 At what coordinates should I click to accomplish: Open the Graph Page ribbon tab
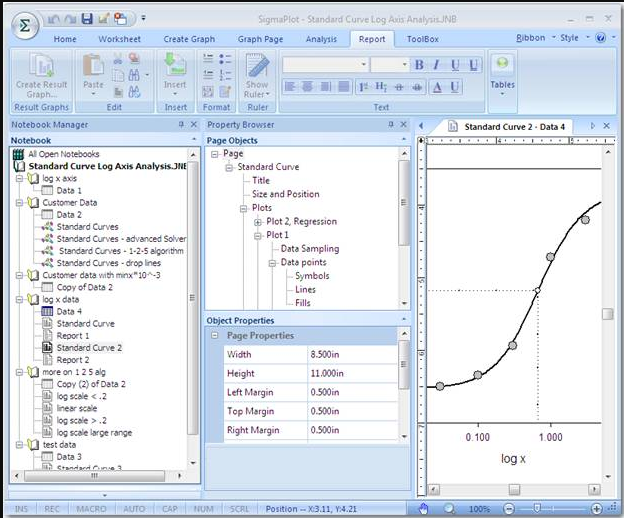coord(262,39)
